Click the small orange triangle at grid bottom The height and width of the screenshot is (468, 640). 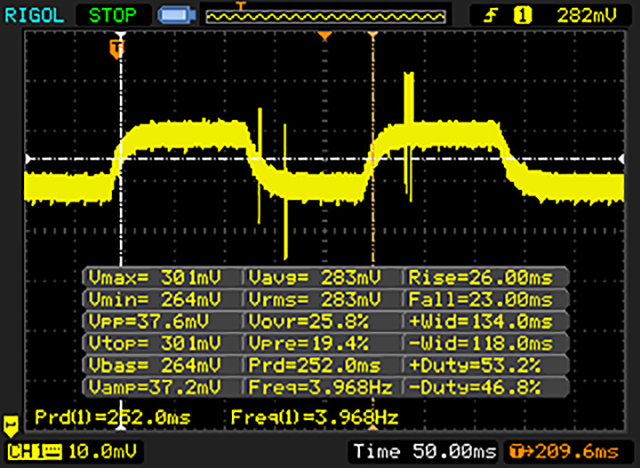point(373,428)
